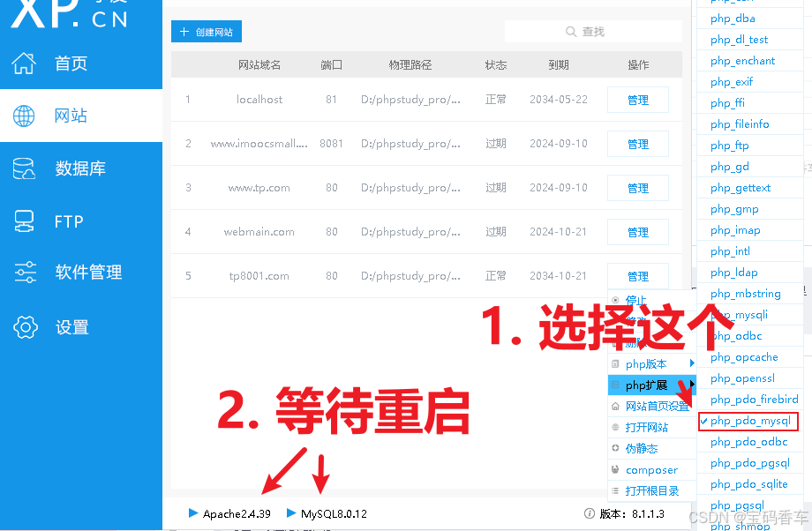
Task: Click 管理 button for localhost site
Action: [637, 99]
